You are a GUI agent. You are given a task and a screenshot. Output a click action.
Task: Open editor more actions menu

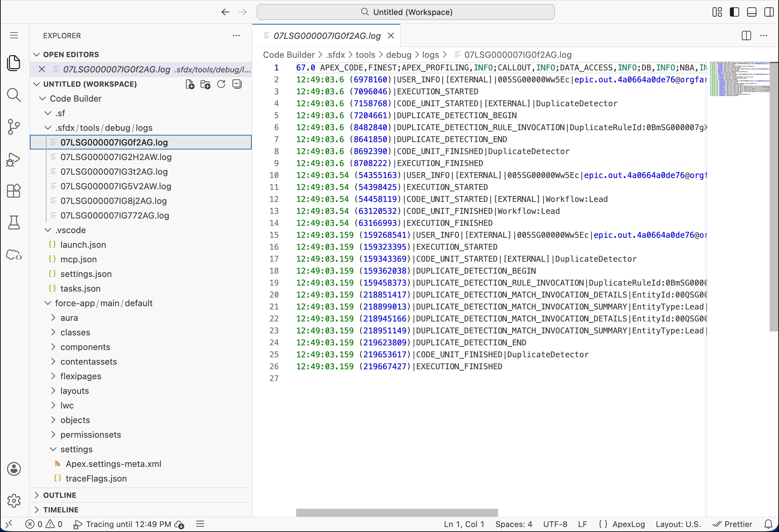click(764, 36)
